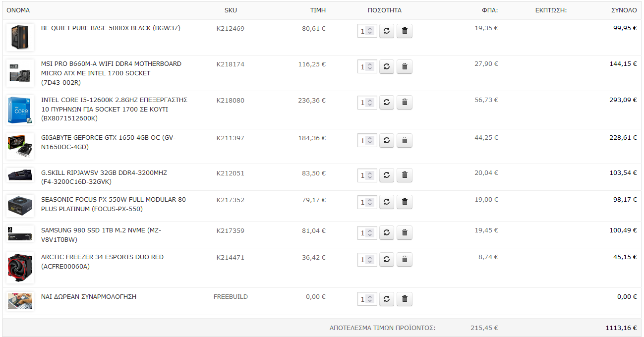Remove MSI PRO B660M-A motherboard with trash icon
Viewport: 644px width, 337px height.
pyautogui.click(x=405, y=67)
